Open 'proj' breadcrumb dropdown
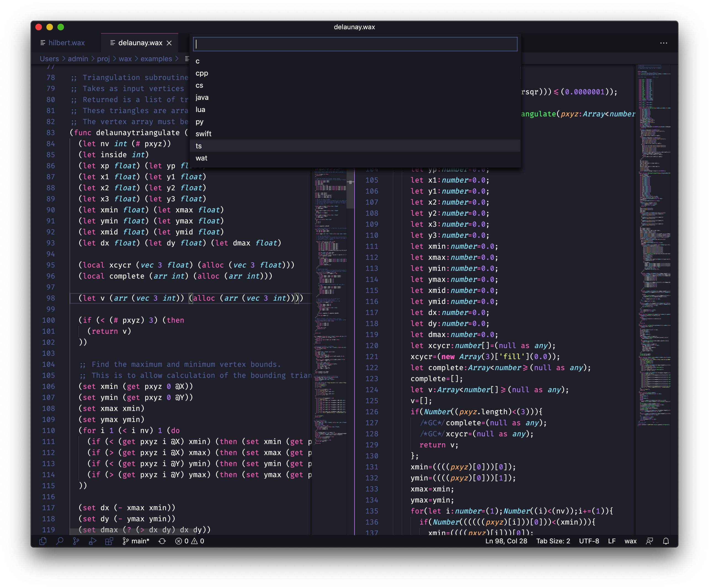This screenshot has width=709, height=588. (x=103, y=59)
